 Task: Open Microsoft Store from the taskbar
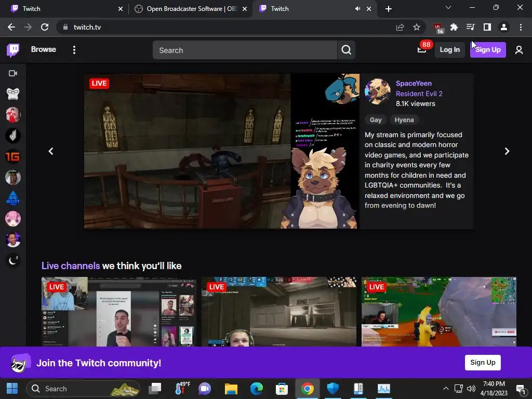pos(282,389)
